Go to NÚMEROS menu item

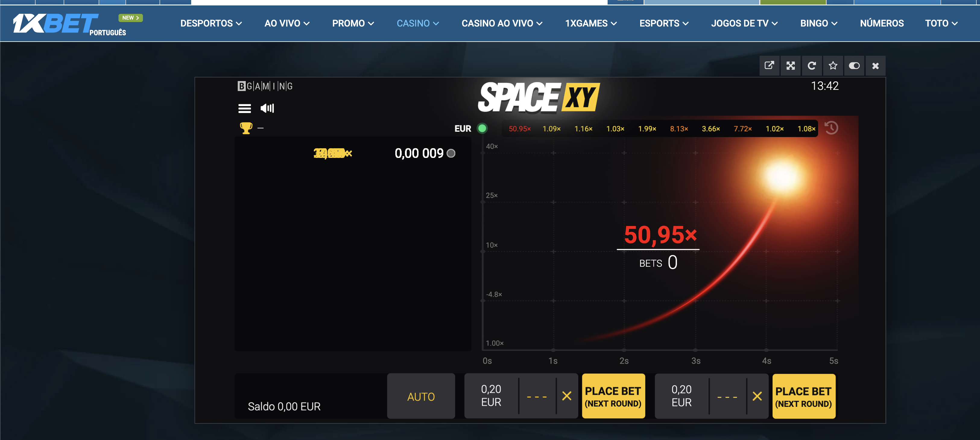pos(881,24)
